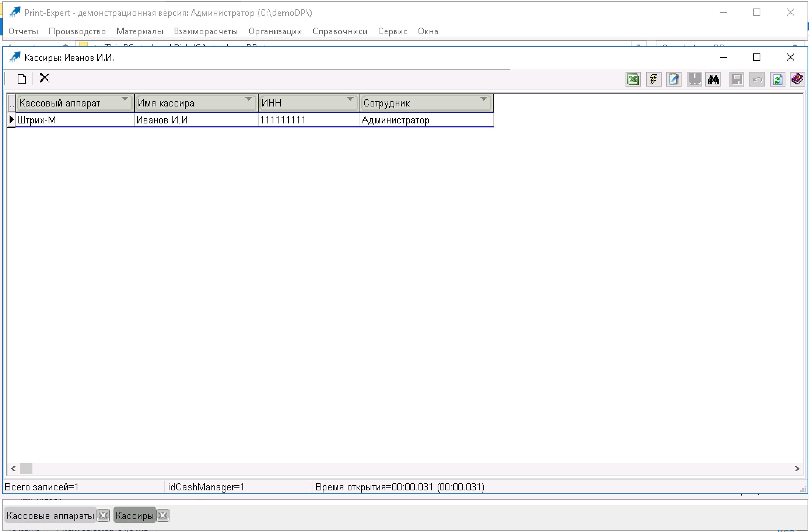Click the grid corner selector cell
This screenshot has width=809, height=532.
coord(11,103)
